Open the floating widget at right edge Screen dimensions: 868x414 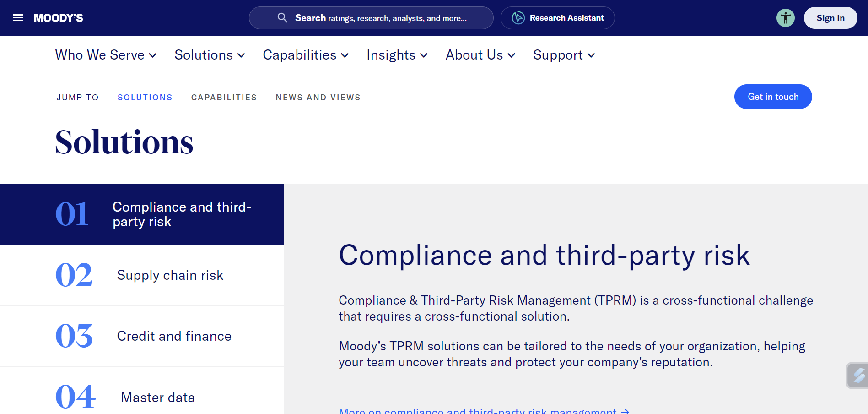857,376
